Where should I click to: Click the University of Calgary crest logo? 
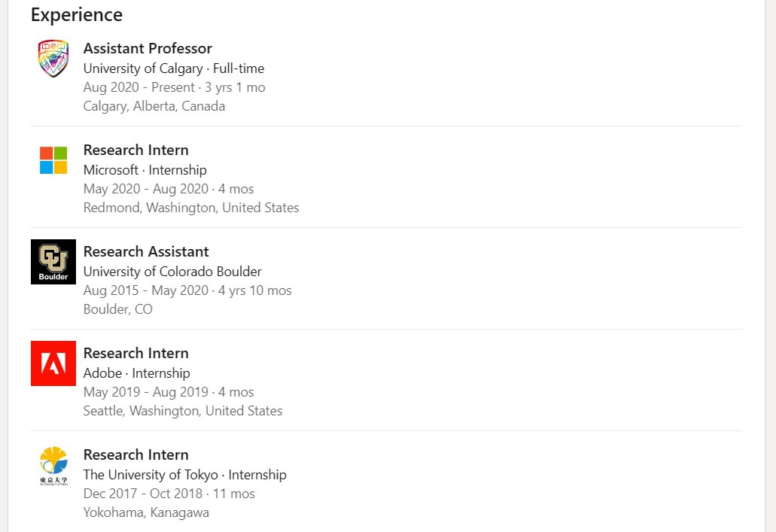(x=53, y=59)
